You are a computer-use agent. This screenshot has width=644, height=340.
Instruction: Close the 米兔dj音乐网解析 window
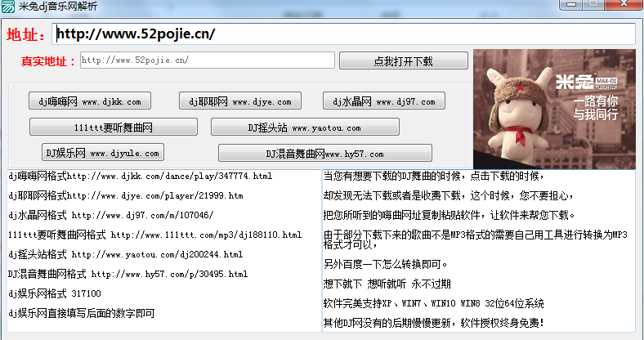pos(623,4)
